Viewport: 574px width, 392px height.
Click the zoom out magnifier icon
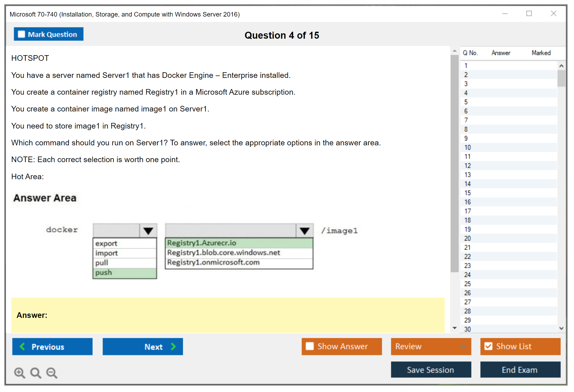coord(52,373)
